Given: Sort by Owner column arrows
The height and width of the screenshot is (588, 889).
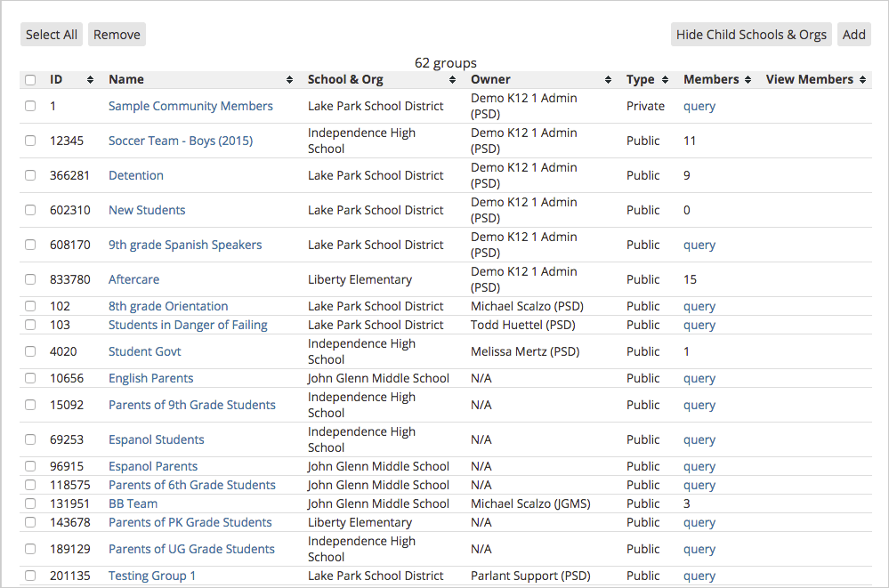Looking at the screenshot, I should (x=609, y=80).
